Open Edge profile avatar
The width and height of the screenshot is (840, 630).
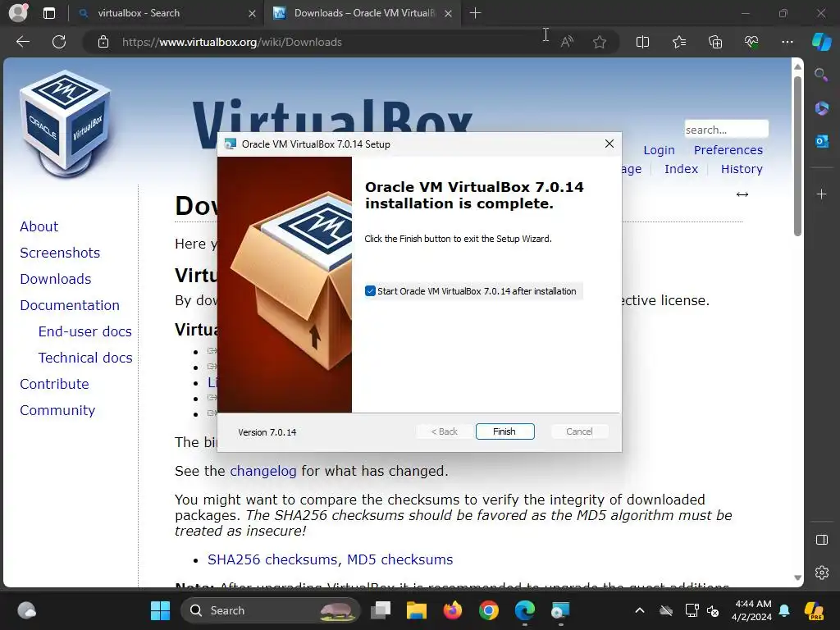18,13
